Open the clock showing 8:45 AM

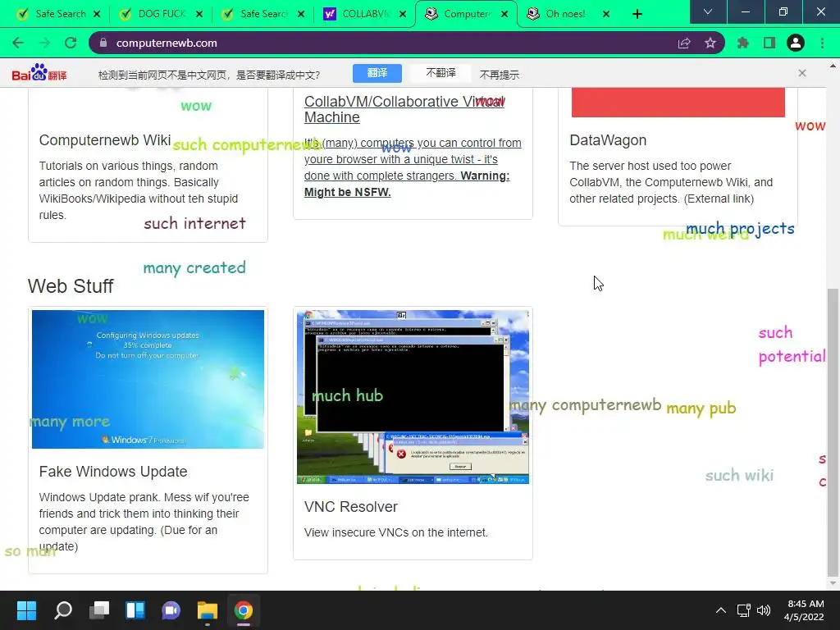pyautogui.click(x=804, y=610)
